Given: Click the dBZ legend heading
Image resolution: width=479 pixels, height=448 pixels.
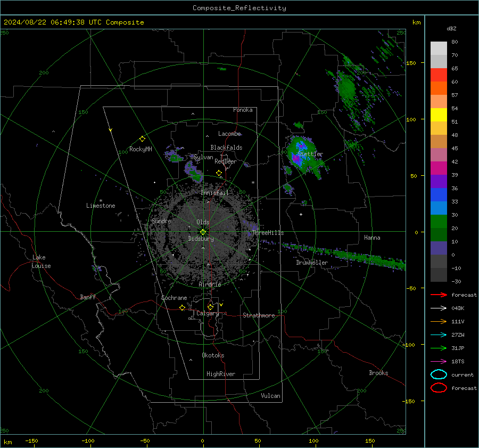Looking at the screenshot, I should [x=451, y=28].
